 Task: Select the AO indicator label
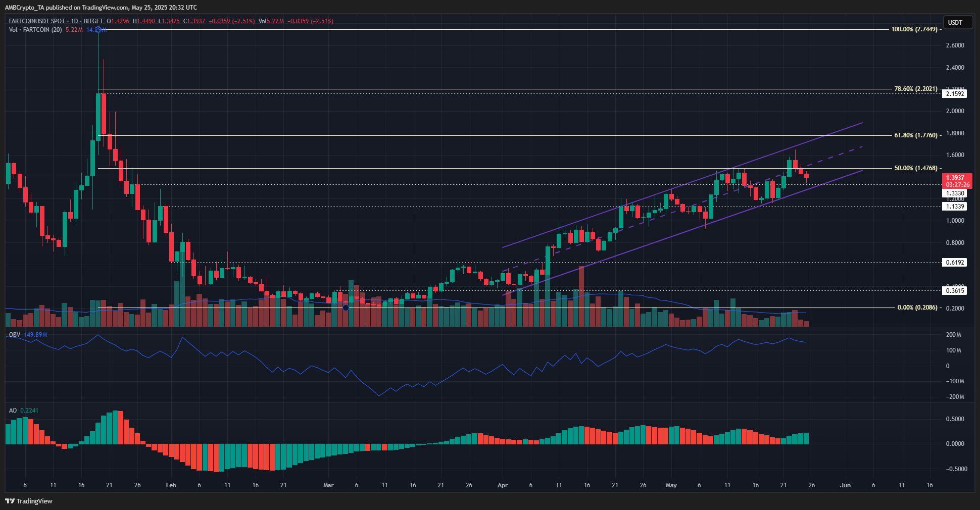(x=13, y=411)
